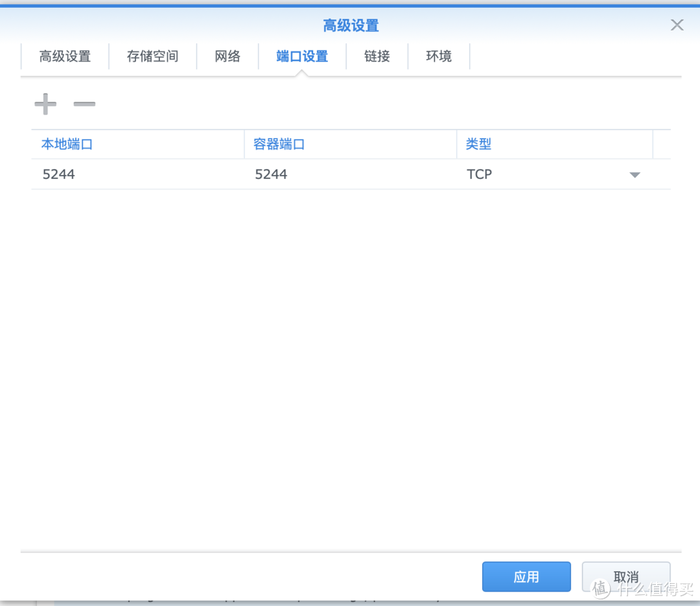Click the container port 5244 field

click(x=272, y=174)
